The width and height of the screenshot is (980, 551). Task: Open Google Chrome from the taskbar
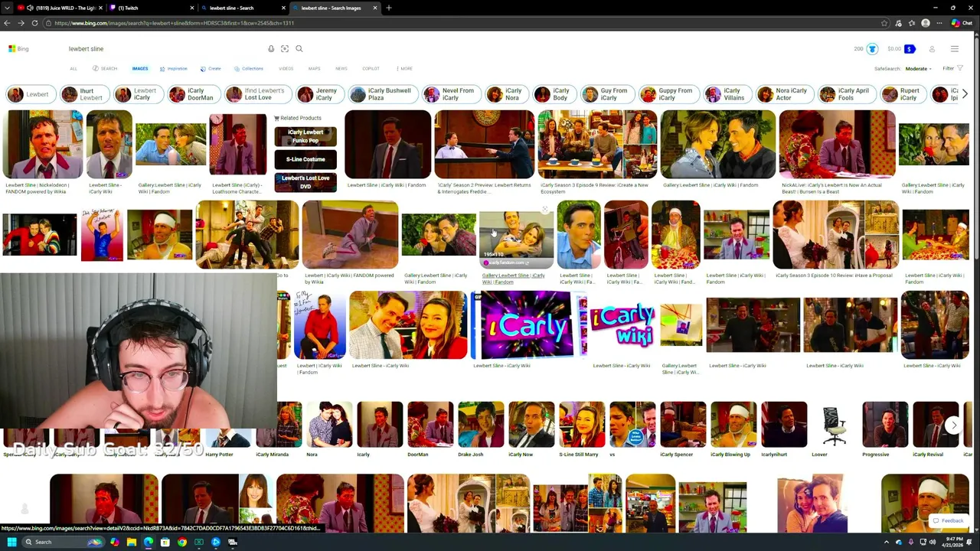(182, 542)
